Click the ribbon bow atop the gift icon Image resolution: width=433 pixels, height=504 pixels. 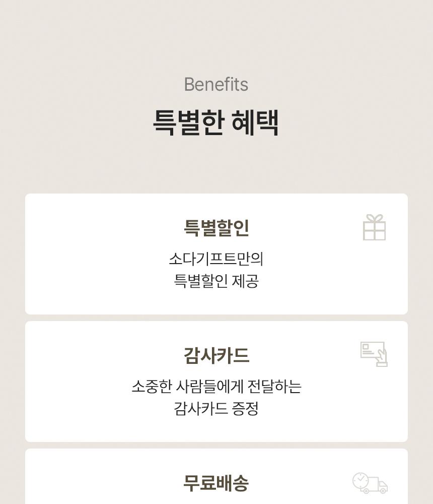(374, 218)
